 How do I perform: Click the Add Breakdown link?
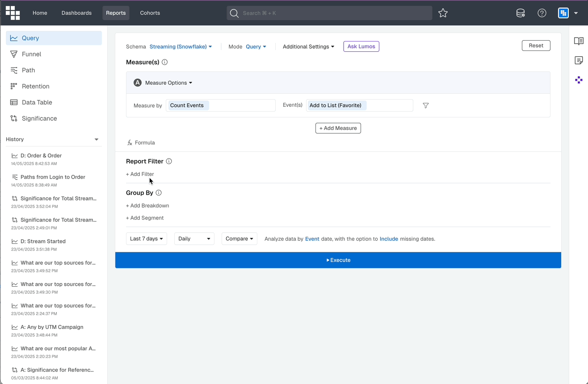[x=147, y=206]
